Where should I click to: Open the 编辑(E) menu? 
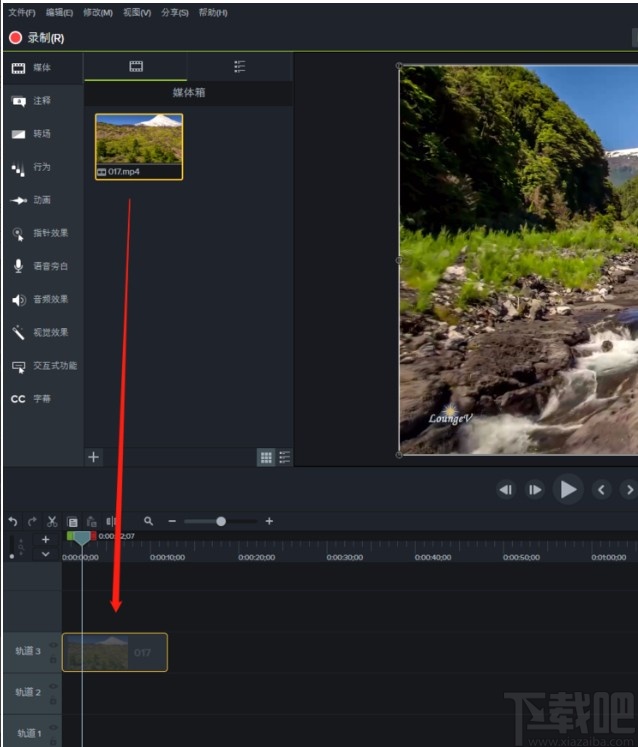[x=59, y=12]
